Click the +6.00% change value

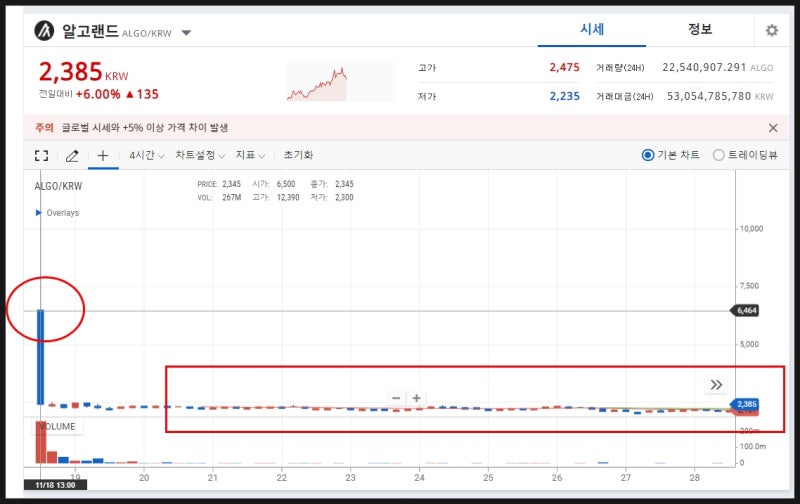(98, 94)
